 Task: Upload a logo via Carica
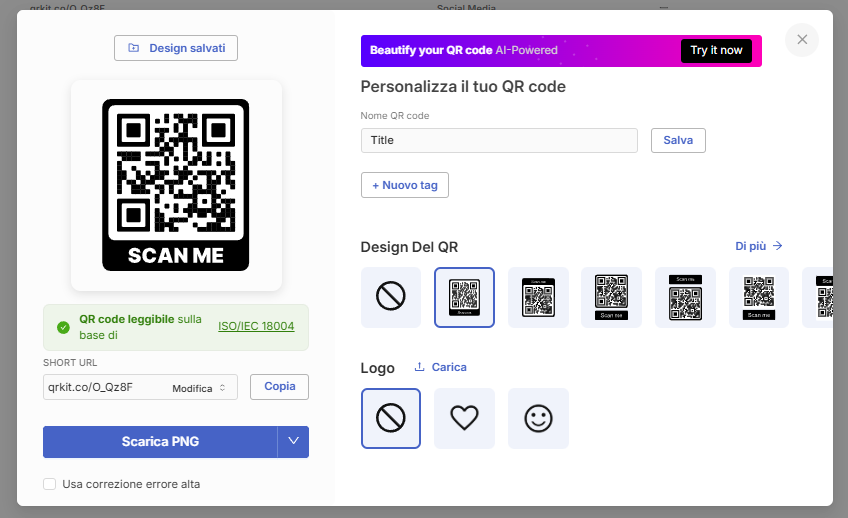pyautogui.click(x=441, y=367)
